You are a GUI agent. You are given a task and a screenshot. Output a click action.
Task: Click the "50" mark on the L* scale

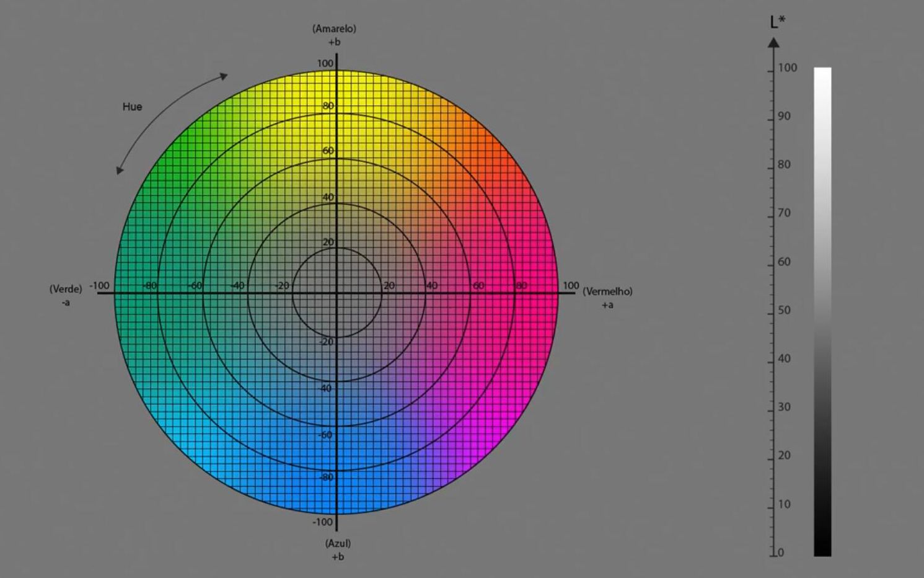785,310
